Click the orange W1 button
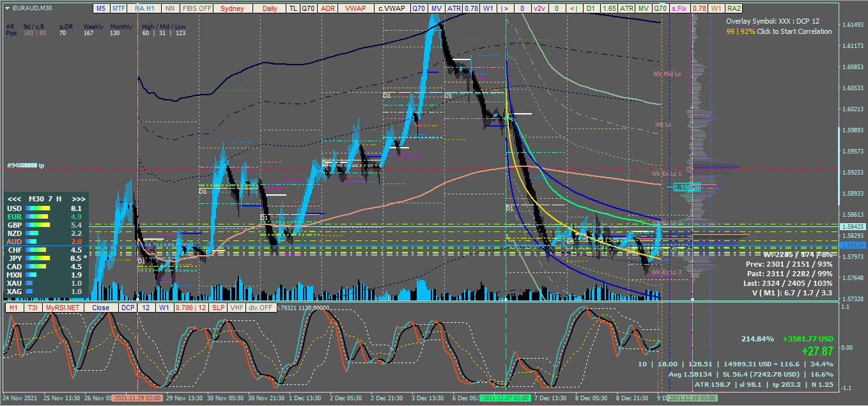This screenshot has width=868, height=406. [717, 8]
